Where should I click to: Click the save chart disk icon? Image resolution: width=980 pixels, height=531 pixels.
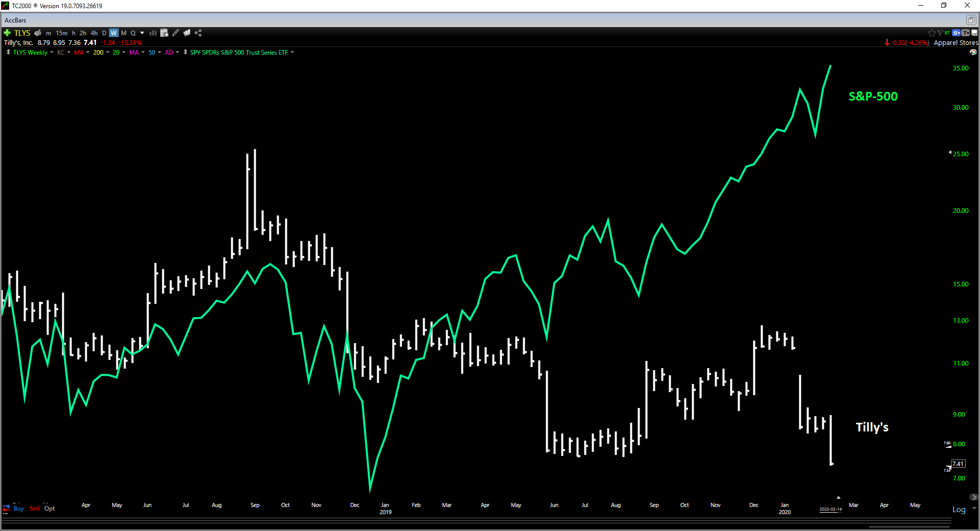tap(974, 33)
